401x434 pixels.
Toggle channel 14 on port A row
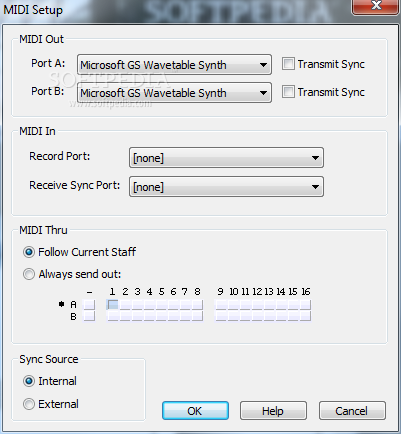281,305
